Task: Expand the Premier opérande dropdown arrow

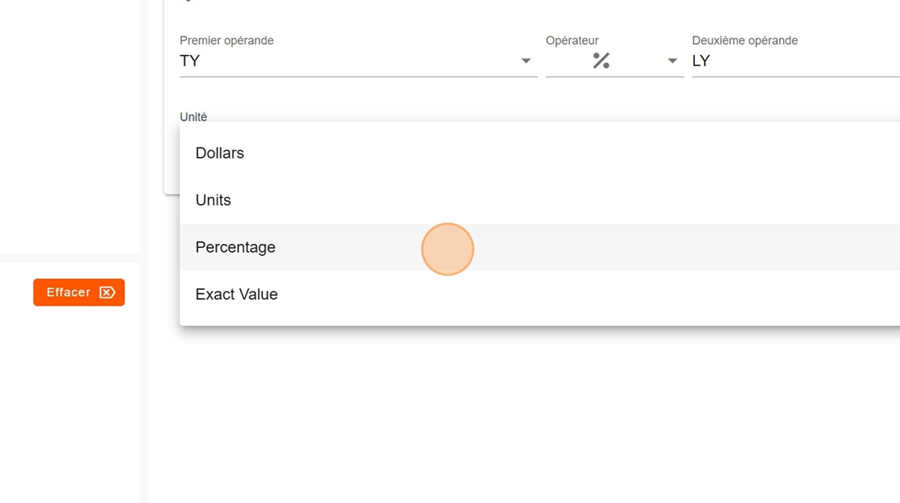Action: click(x=526, y=61)
